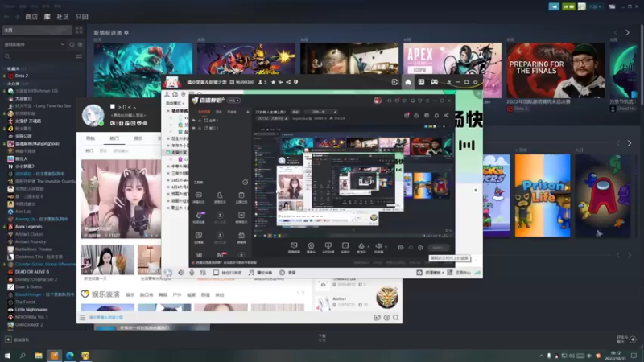Click the play accompaniment music button in YY
The height and width of the screenshot is (362, 644).
click(x=260, y=273)
